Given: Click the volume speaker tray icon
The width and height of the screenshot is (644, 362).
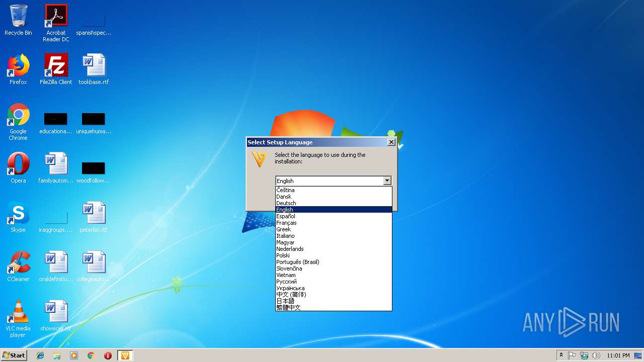Looking at the screenshot, I should [x=596, y=355].
